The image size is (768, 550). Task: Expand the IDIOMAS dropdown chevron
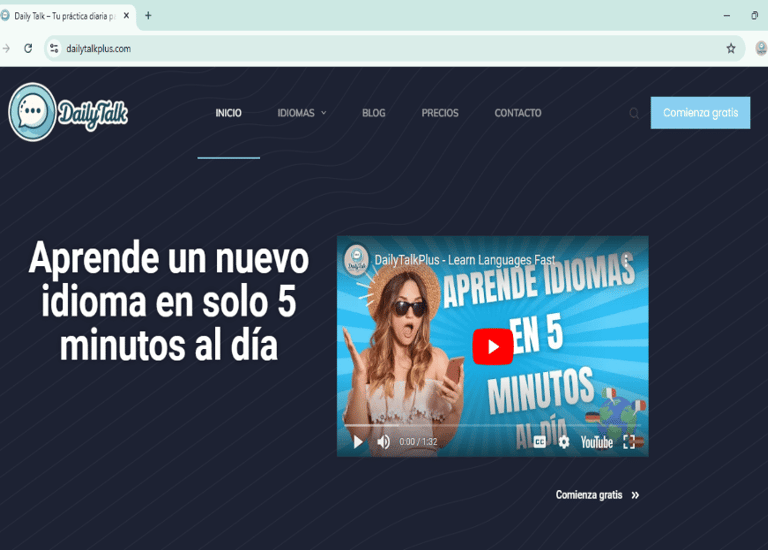(324, 113)
